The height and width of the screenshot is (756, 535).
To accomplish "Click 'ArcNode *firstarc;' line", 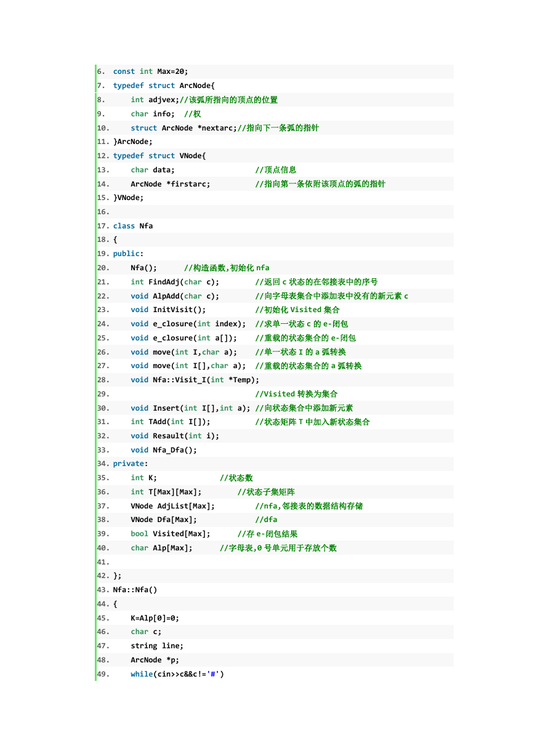I will (171, 184).
